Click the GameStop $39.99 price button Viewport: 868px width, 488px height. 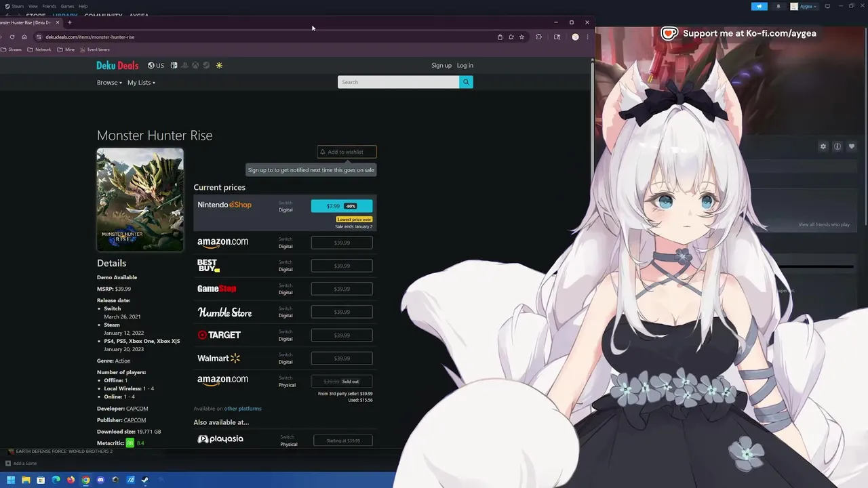pos(342,289)
